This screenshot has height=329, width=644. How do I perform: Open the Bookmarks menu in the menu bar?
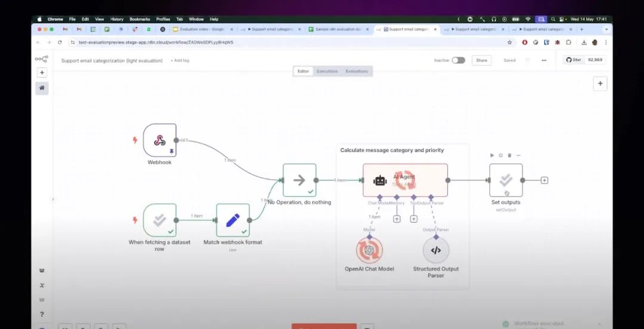(x=140, y=19)
